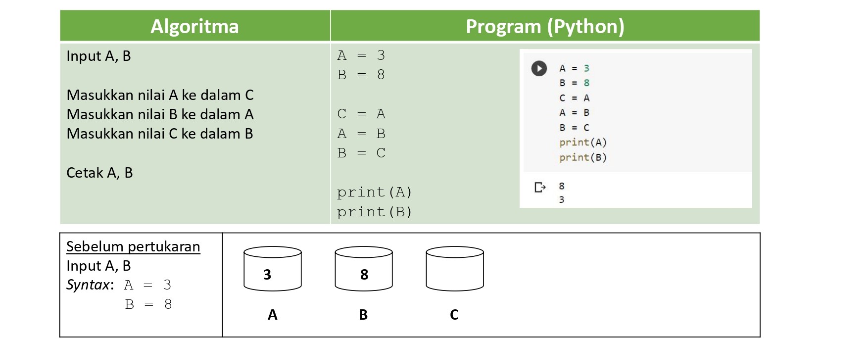Click the 'Sebelum pertukaran' underlined heading
The width and height of the screenshot is (868, 339).
(x=133, y=246)
